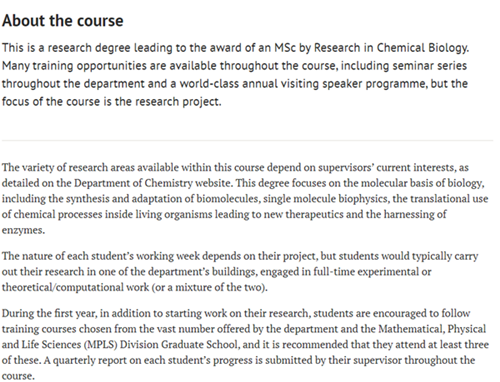The image size is (500, 382).
Task: Click the words "department's buildings"
Action: (202, 272)
